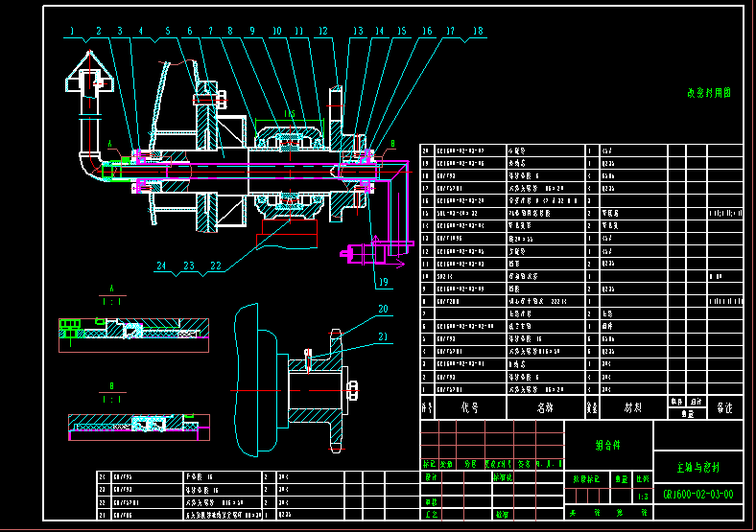Select the 115 dimension text
Image resolution: width=756 pixels, height=532 pixels.
290,114
